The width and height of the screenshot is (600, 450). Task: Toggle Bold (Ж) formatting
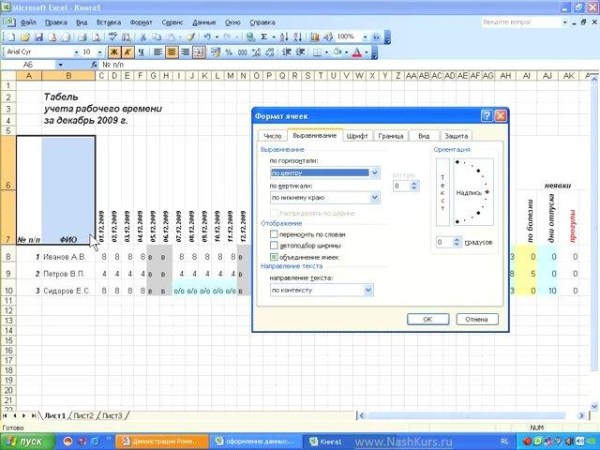pyautogui.click(x=114, y=52)
